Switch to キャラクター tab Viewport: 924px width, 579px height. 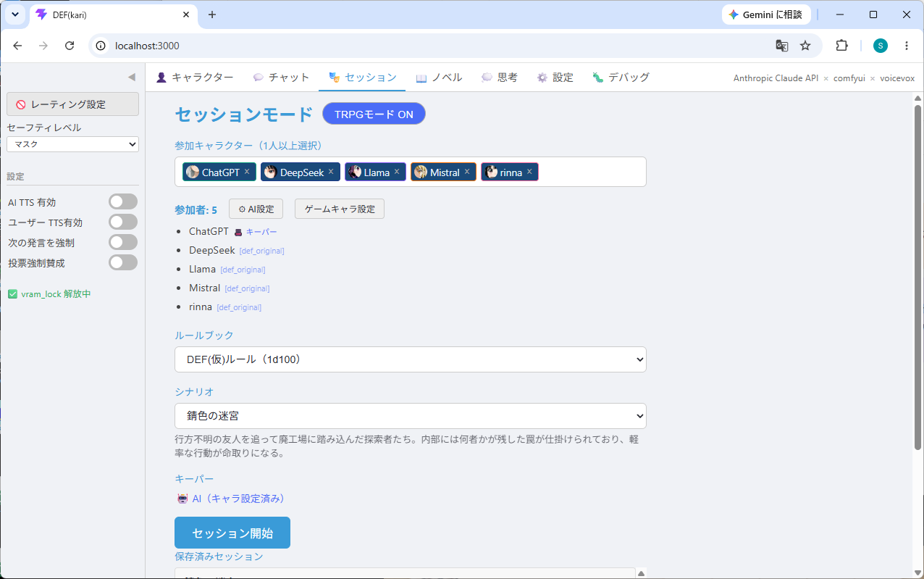[195, 78]
